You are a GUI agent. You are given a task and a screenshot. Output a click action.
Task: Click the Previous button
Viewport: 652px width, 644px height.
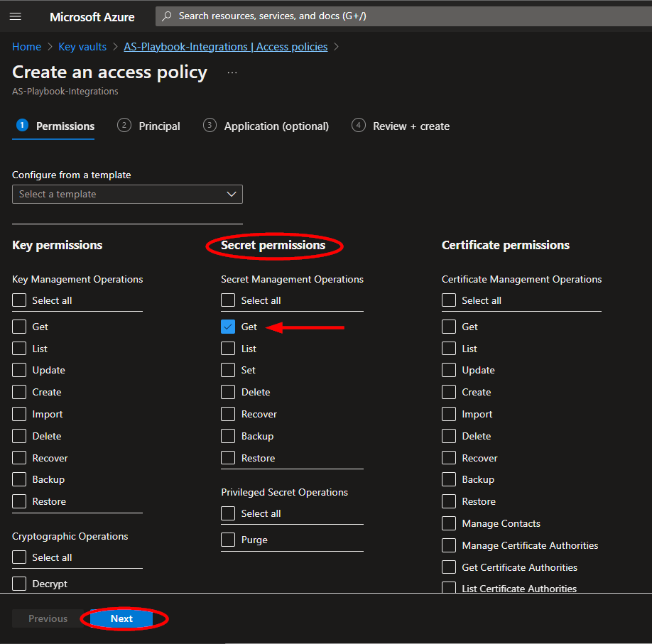[48, 618]
